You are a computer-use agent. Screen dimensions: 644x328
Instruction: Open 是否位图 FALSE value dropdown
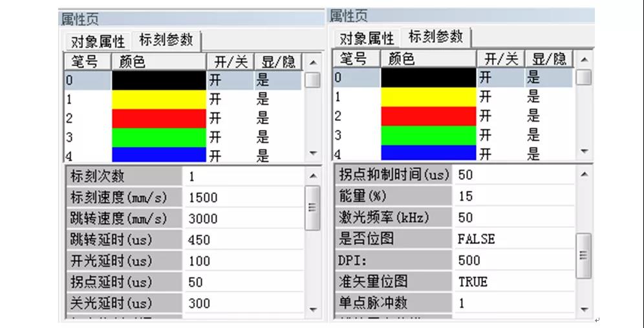[514, 239]
